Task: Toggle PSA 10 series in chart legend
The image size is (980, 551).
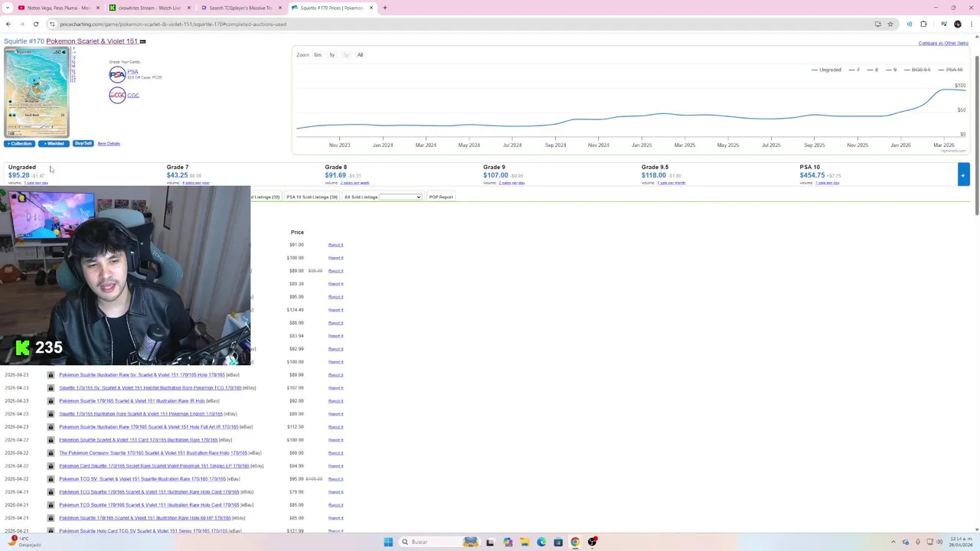Action: (949, 70)
